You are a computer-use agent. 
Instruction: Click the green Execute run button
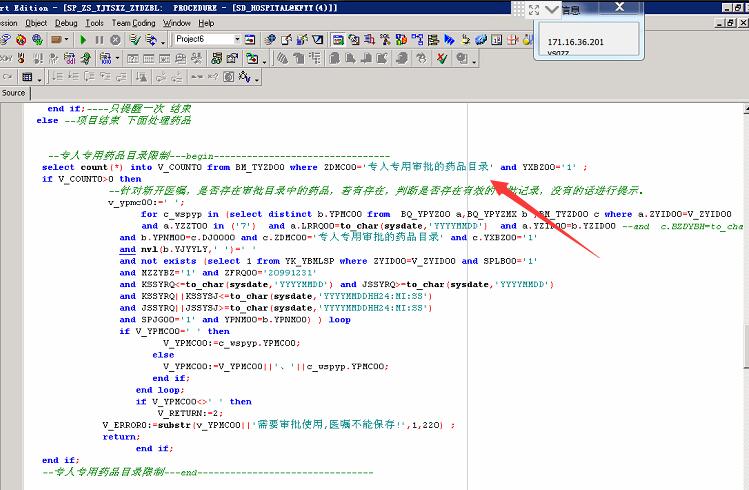click(83, 40)
